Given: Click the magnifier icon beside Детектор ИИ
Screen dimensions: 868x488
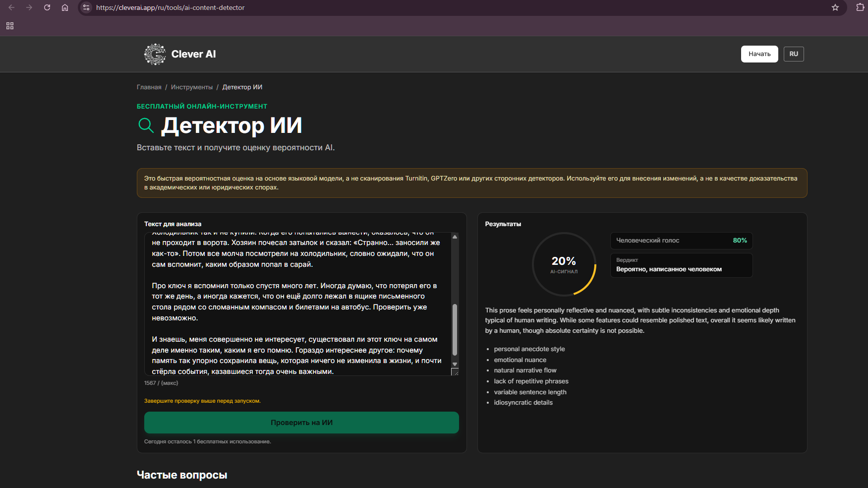Looking at the screenshot, I should (146, 125).
